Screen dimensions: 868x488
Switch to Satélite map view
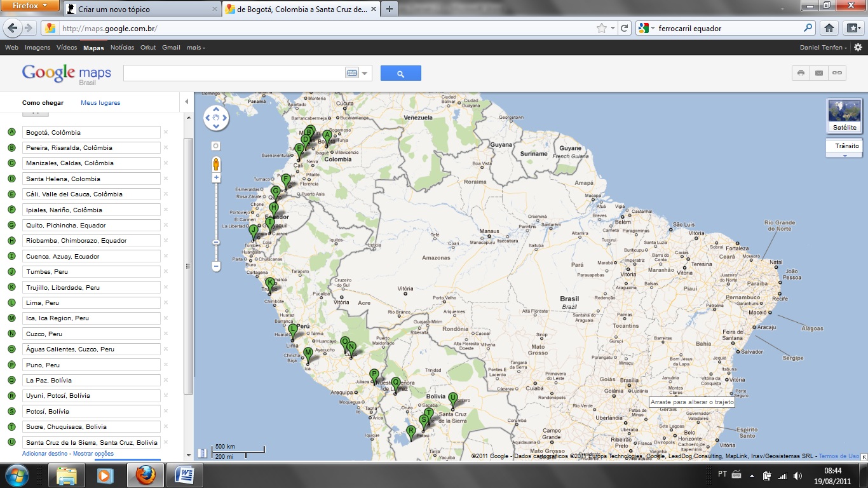(844, 116)
